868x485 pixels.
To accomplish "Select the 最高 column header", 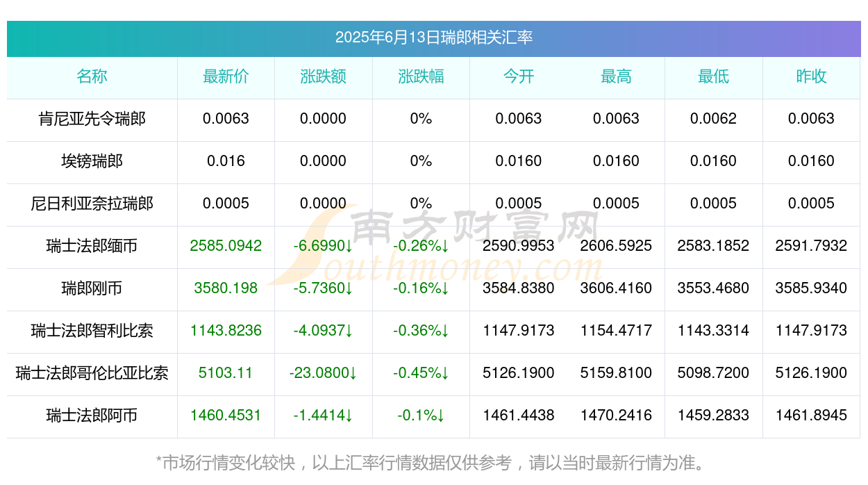I will 616,76.
